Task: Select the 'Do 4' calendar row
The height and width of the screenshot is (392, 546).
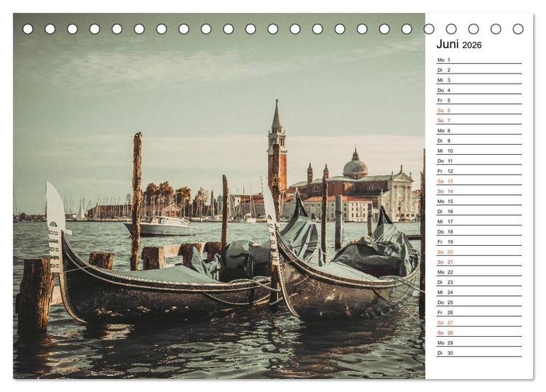Action: tap(479, 90)
